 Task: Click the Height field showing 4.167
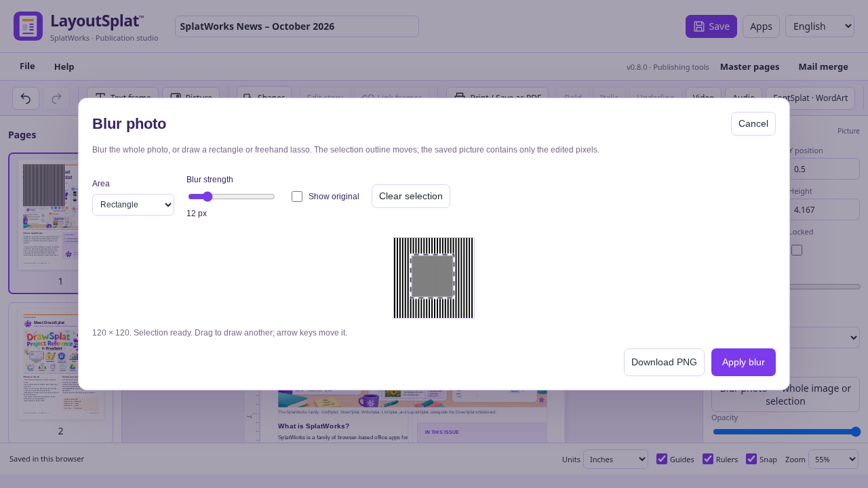pos(825,209)
